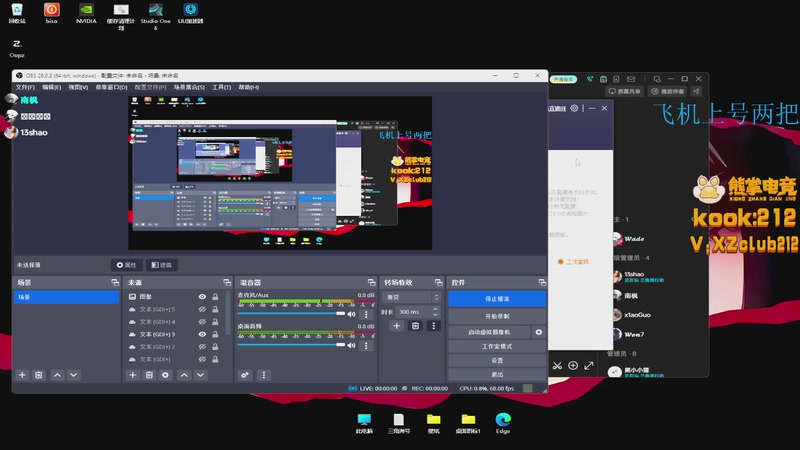Toggle visibility of bottom 文本 (GDI+) source
800x450 pixels.
tap(202, 359)
